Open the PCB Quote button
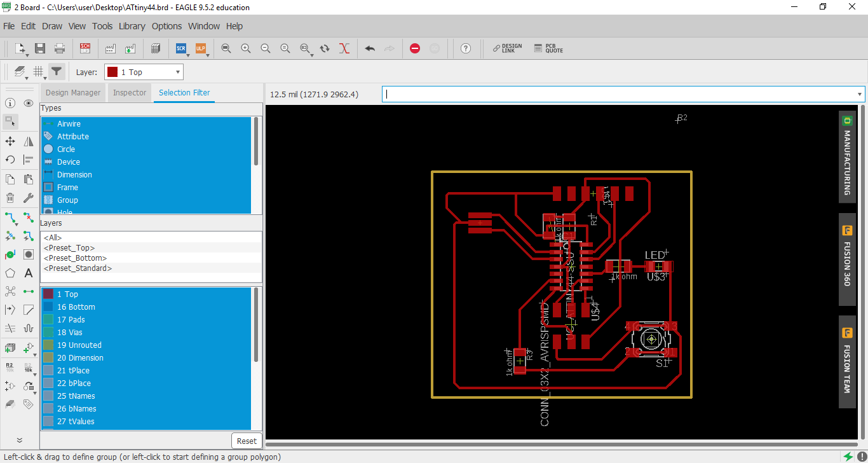The image size is (868, 463). click(548, 48)
